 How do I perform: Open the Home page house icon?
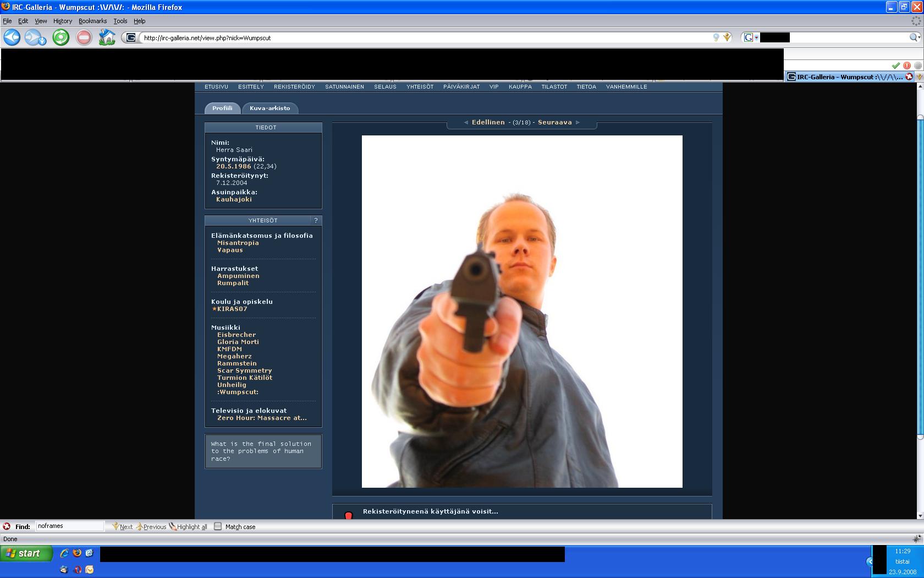[x=107, y=37]
